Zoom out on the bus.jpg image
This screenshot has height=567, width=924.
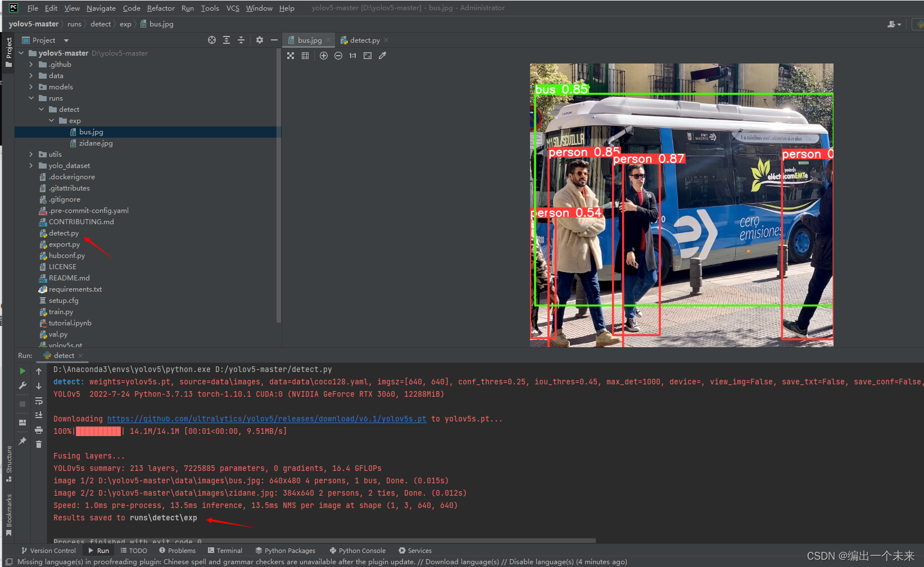coord(338,56)
